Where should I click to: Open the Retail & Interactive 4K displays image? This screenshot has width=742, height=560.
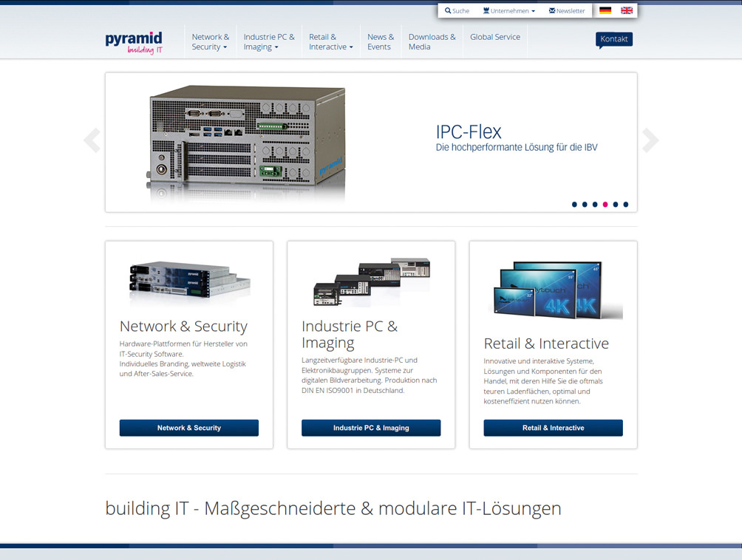point(554,290)
